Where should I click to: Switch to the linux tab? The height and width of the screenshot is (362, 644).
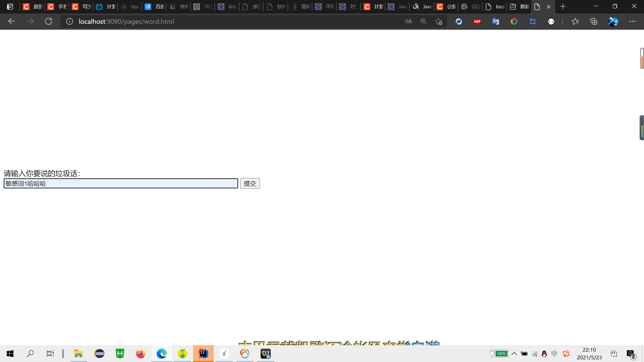[227, 7]
